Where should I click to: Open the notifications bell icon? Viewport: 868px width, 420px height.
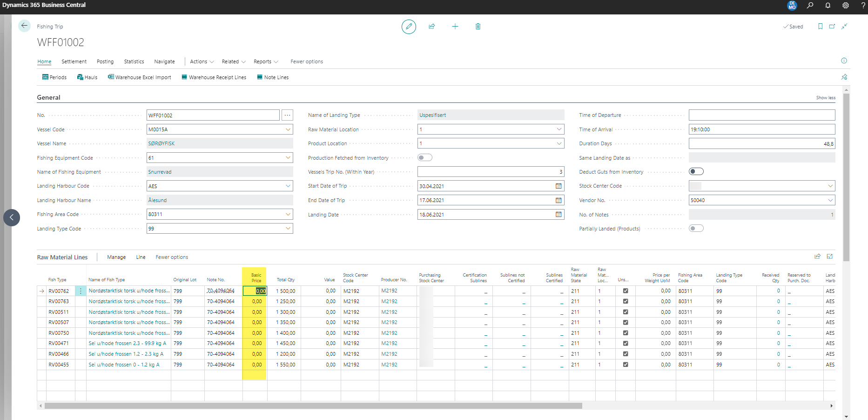[x=828, y=5]
